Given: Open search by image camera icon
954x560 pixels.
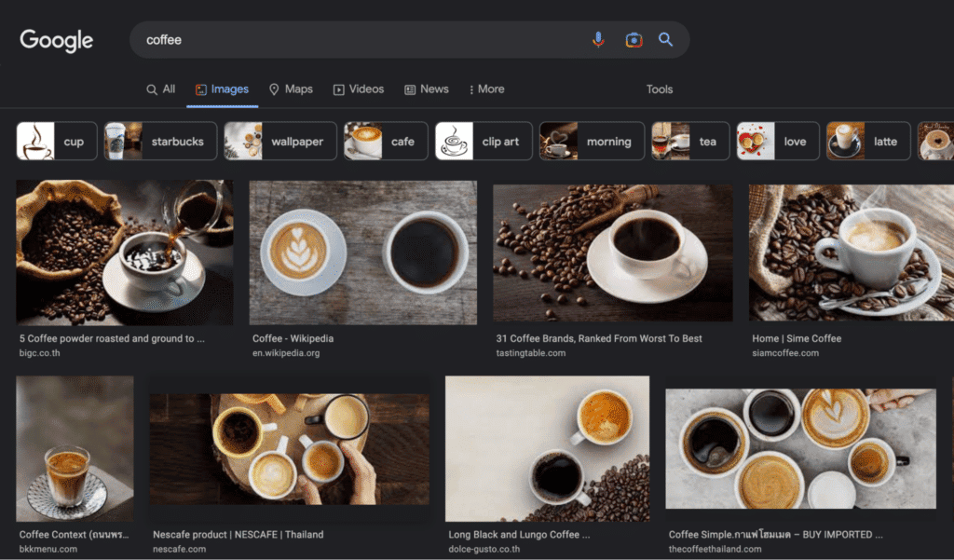Looking at the screenshot, I should 633,39.
